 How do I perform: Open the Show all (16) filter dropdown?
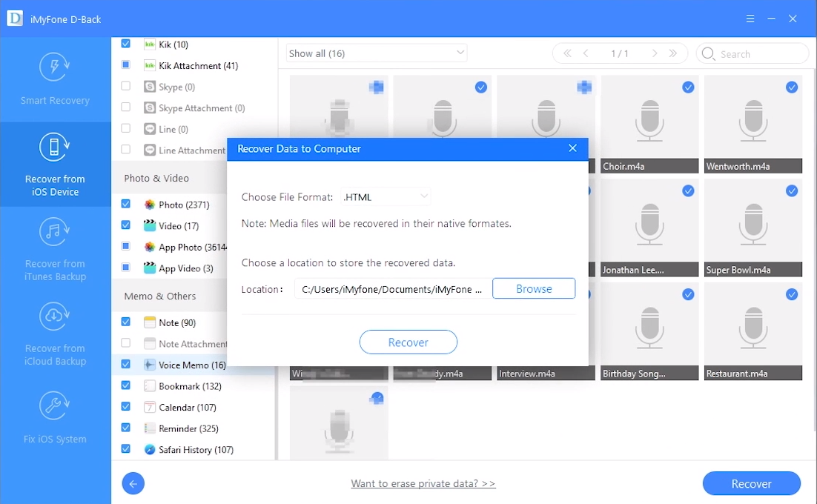[x=377, y=53]
